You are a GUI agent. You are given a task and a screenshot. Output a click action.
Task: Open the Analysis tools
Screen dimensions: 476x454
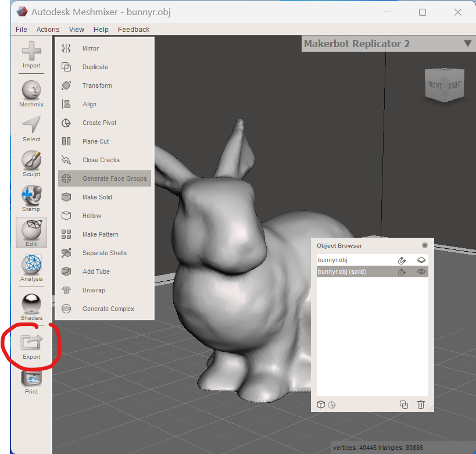click(x=31, y=267)
